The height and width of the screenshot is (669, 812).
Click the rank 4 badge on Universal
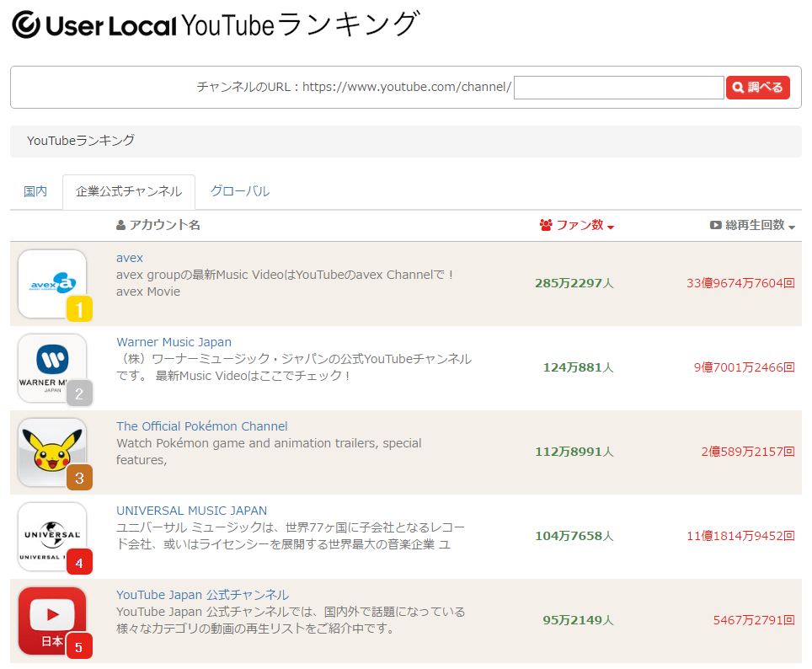(x=79, y=562)
